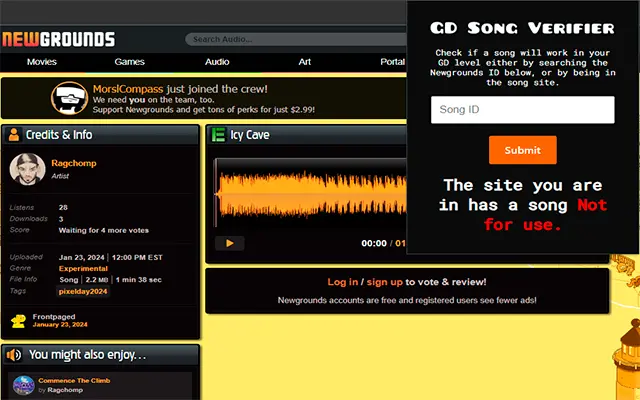
Task: Click the Newgrounds logo
Action: pyautogui.click(x=58, y=39)
